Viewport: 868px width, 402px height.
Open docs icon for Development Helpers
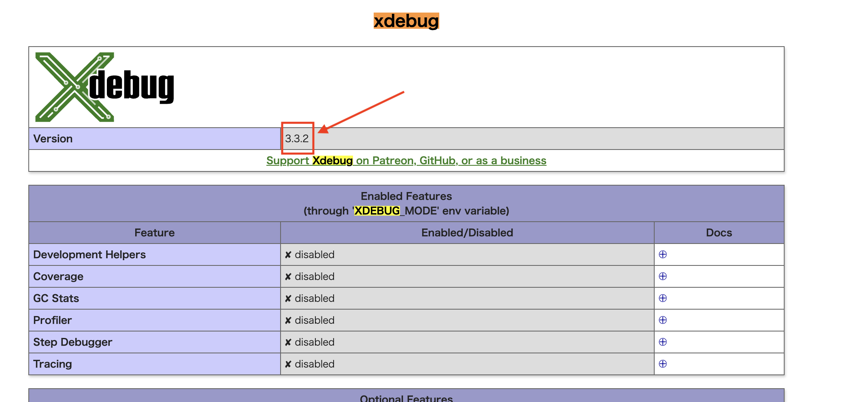663,254
